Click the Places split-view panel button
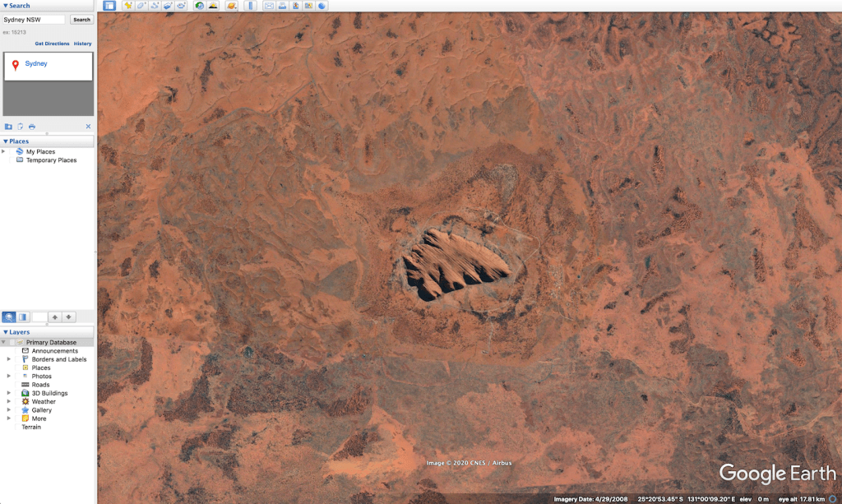 (22, 317)
